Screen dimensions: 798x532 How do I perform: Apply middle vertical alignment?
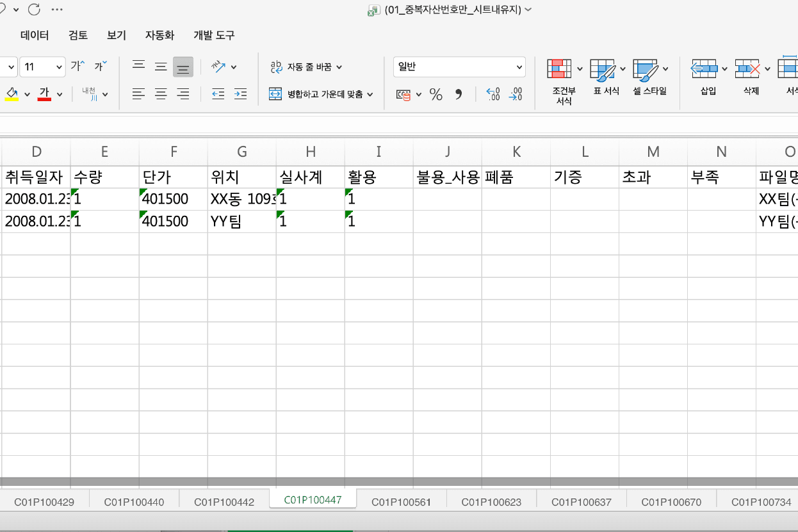(161, 67)
